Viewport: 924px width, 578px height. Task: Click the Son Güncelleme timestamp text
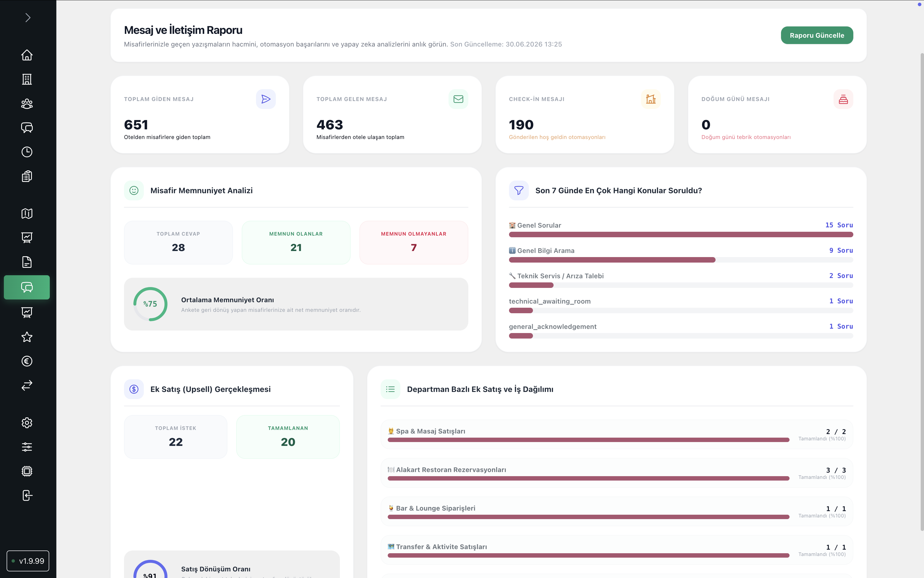click(506, 44)
